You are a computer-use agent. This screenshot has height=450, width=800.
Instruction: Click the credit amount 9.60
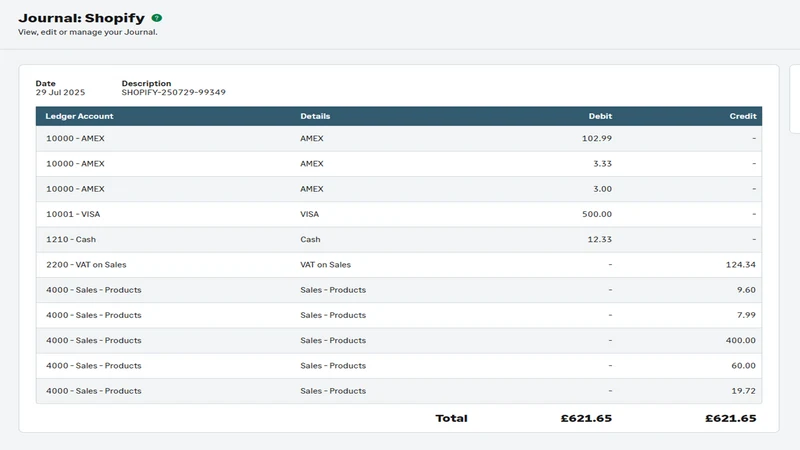746,290
